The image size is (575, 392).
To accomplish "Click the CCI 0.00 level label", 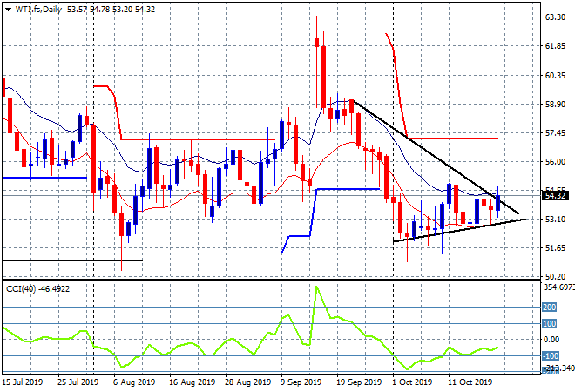I will coord(551,340).
